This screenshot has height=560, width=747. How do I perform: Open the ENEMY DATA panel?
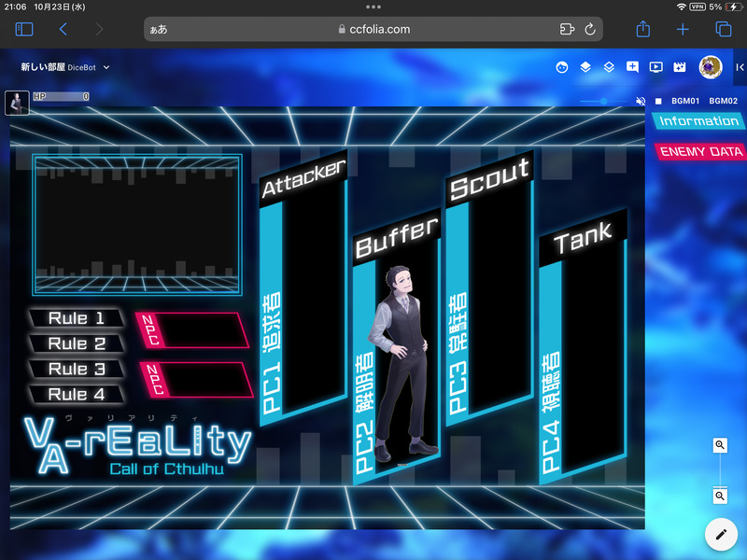point(701,151)
